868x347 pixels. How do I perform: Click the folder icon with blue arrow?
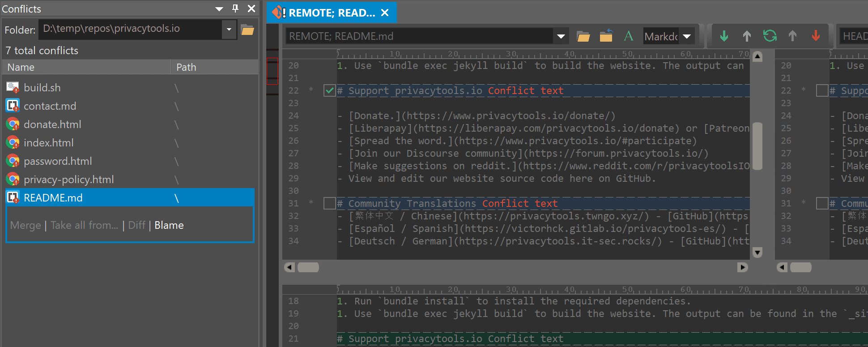(x=606, y=36)
